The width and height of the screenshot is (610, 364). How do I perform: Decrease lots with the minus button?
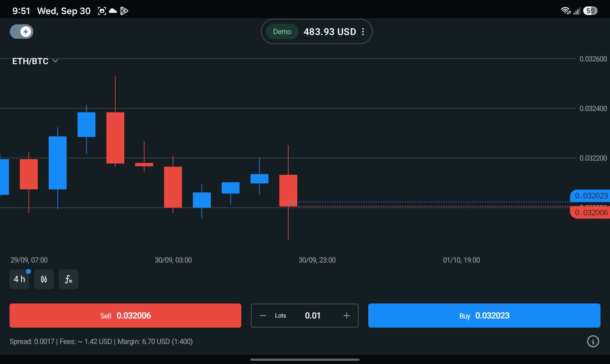(263, 316)
